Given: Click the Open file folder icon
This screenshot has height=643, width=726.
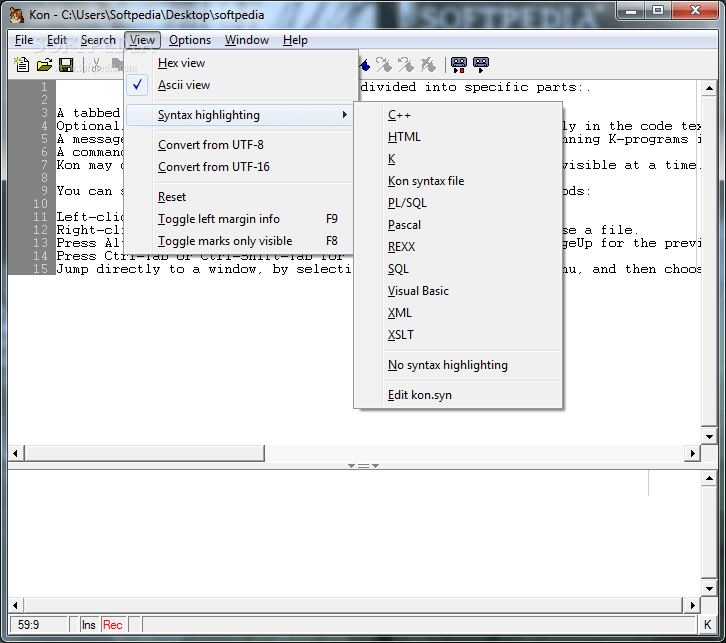Looking at the screenshot, I should (44, 65).
